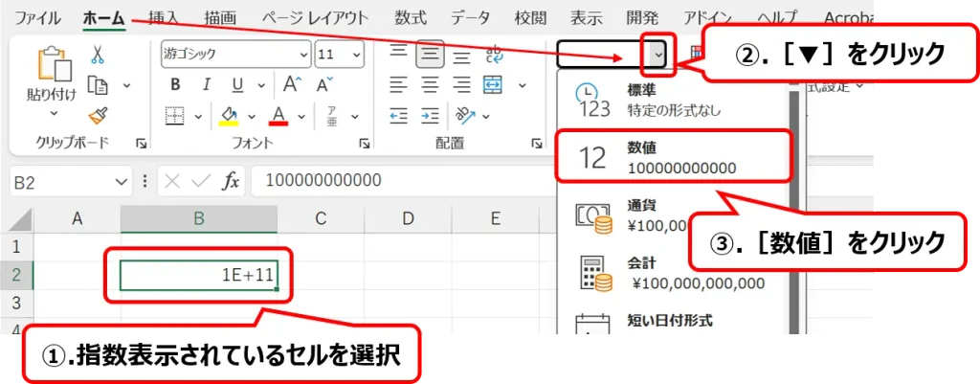Toggle bold formatting

tap(176, 85)
